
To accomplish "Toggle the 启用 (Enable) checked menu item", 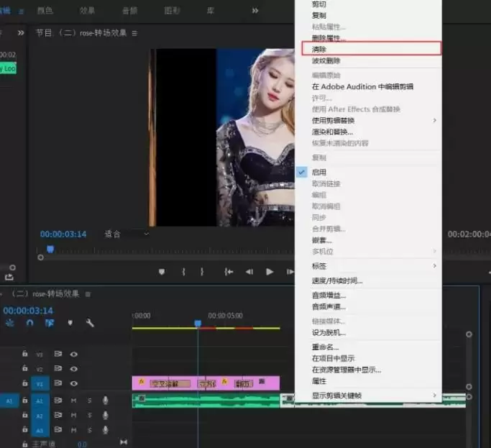I will pyautogui.click(x=318, y=173).
